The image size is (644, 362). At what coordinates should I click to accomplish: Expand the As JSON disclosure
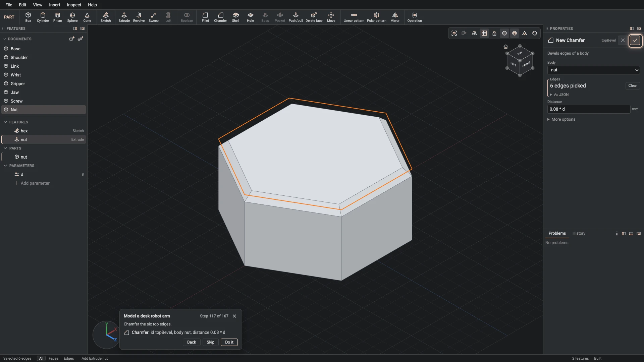559,95
